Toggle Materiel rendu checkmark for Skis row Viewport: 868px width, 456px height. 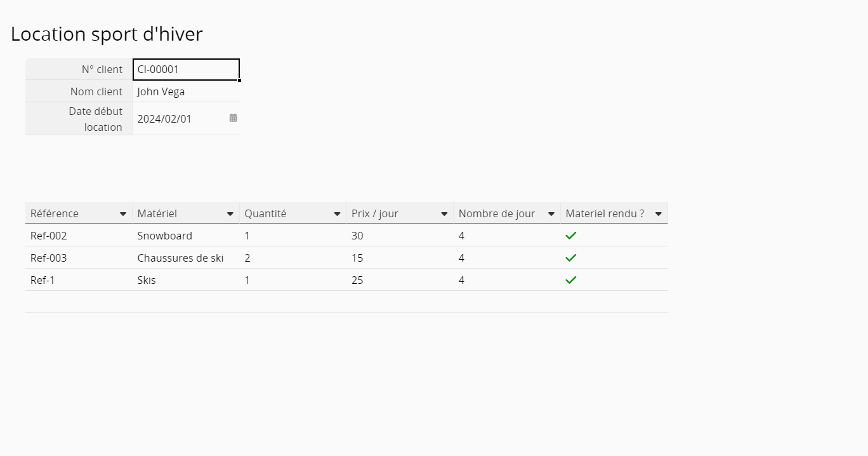(x=570, y=280)
